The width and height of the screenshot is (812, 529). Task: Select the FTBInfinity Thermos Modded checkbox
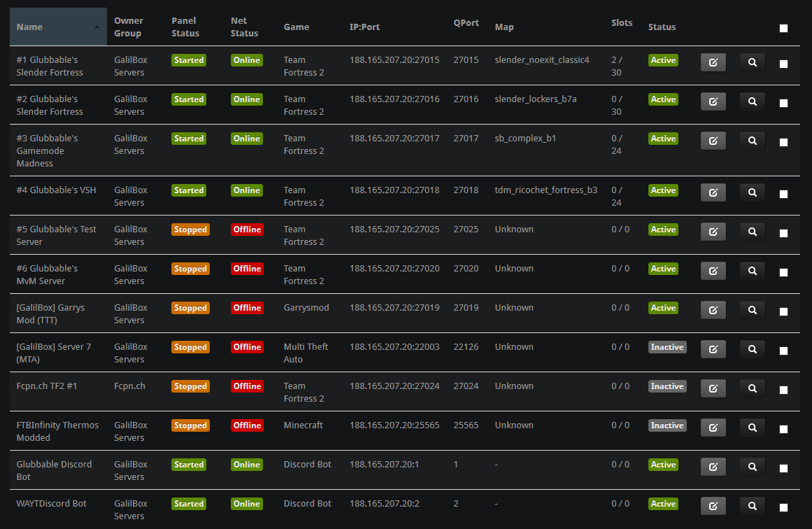(x=783, y=429)
